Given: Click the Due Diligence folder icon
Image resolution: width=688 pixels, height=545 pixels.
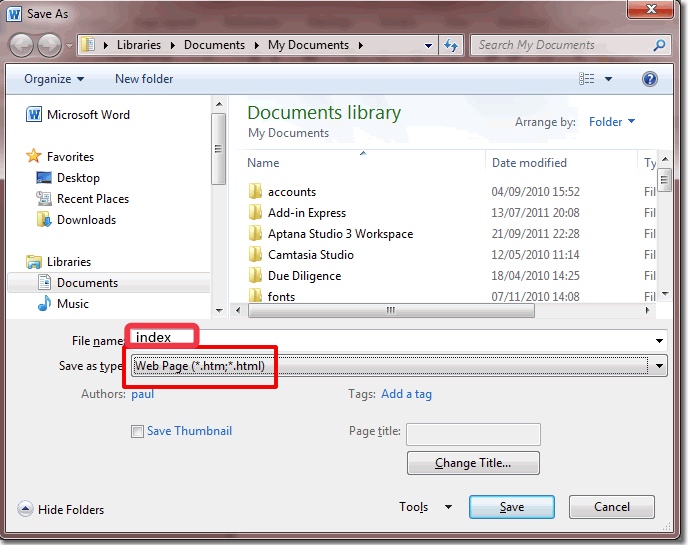Looking at the screenshot, I should (255, 276).
